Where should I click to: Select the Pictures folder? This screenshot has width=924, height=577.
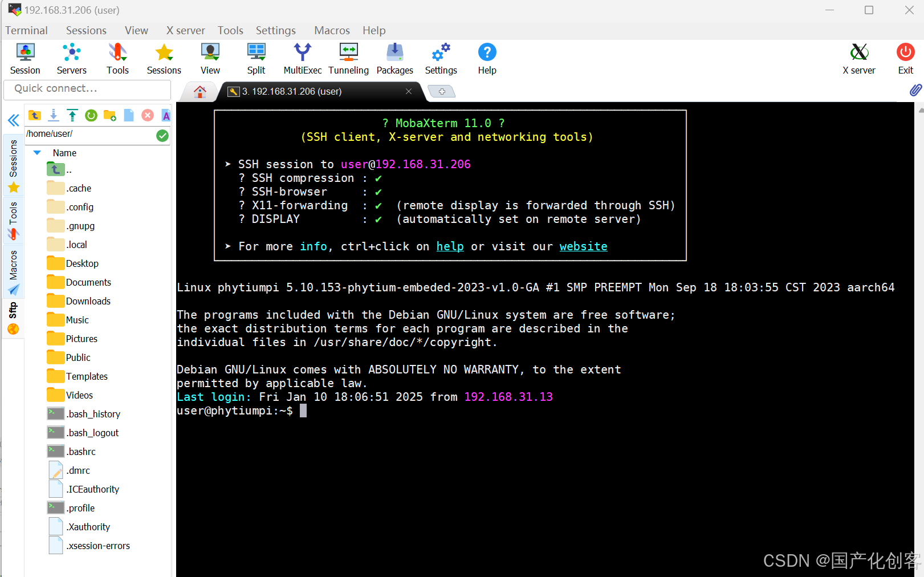point(72,339)
